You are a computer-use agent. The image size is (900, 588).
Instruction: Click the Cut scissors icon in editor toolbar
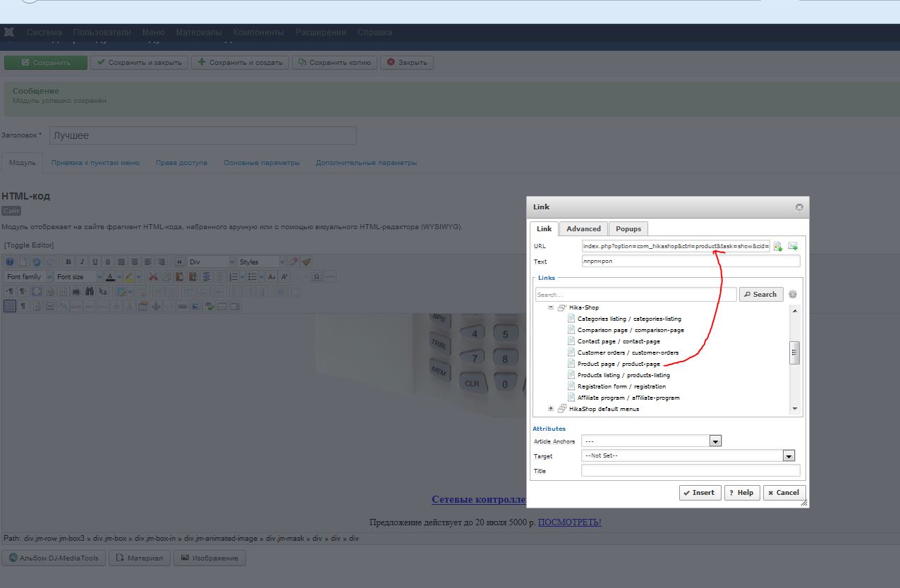pos(153,277)
